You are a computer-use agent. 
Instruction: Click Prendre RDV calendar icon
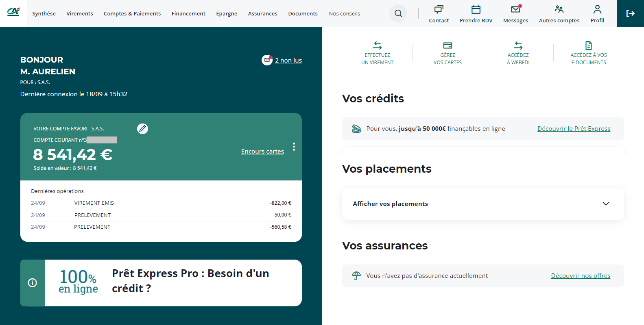click(476, 9)
